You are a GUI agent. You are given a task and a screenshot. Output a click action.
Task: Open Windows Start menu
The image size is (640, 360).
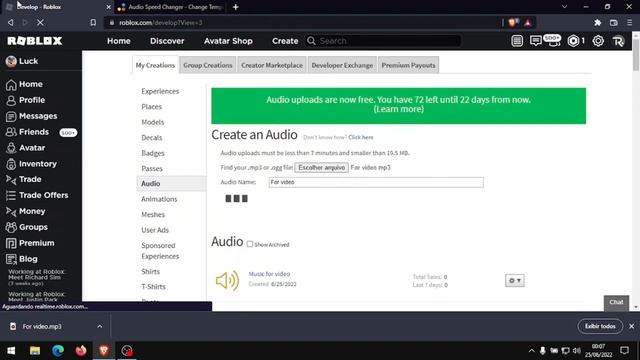(11, 351)
